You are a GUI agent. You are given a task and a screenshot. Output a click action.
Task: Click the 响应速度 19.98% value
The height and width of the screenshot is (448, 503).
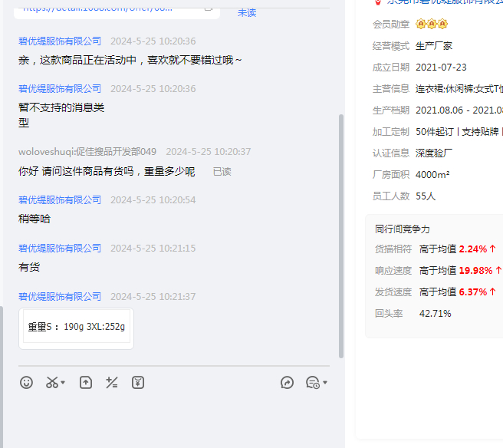click(475, 271)
